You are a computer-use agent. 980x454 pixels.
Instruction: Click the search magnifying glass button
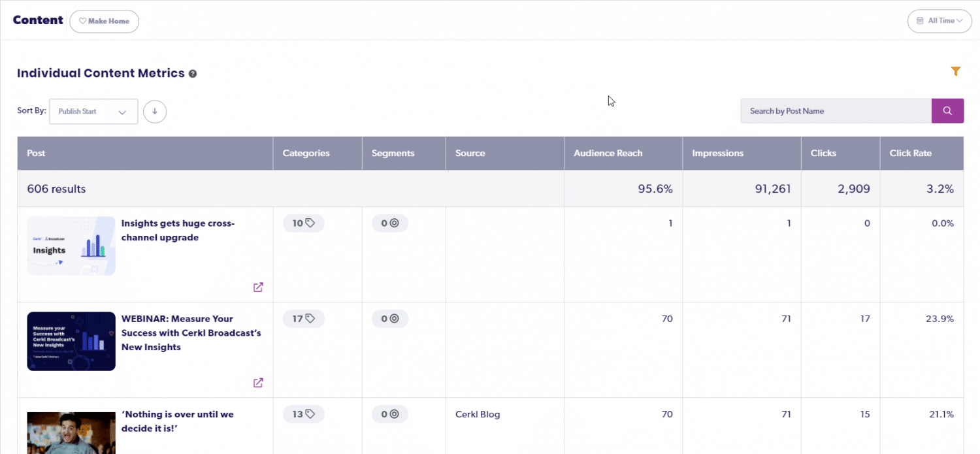point(947,110)
